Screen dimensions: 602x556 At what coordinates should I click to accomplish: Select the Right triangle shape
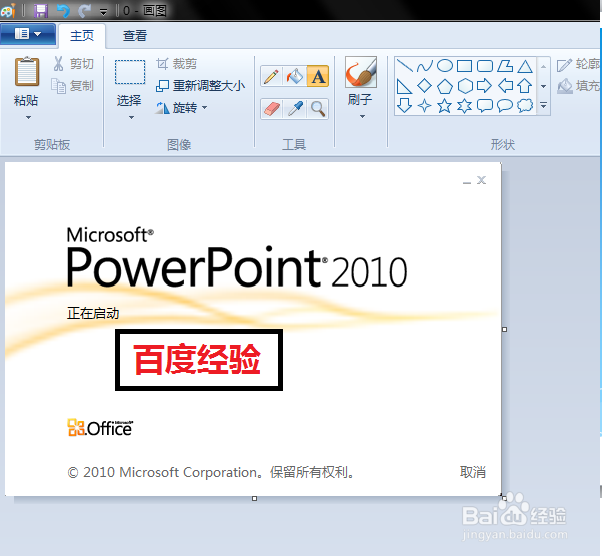tap(404, 86)
